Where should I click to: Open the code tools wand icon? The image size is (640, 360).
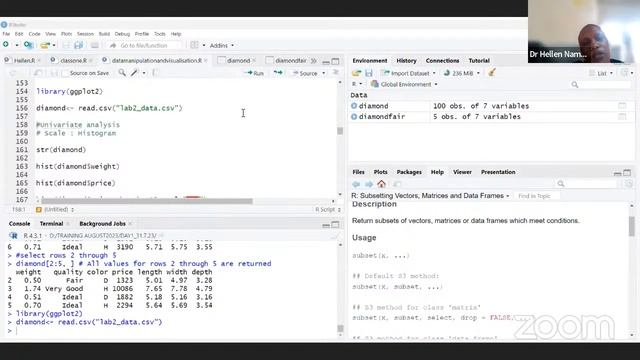pyautogui.click(x=134, y=73)
